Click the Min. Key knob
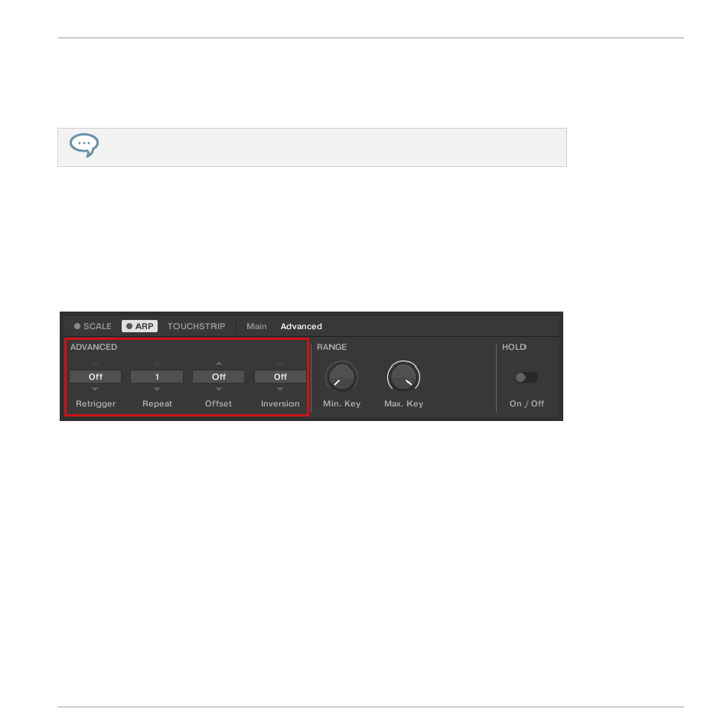The image size is (727, 728). pyautogui.click(x=341, y=377)
